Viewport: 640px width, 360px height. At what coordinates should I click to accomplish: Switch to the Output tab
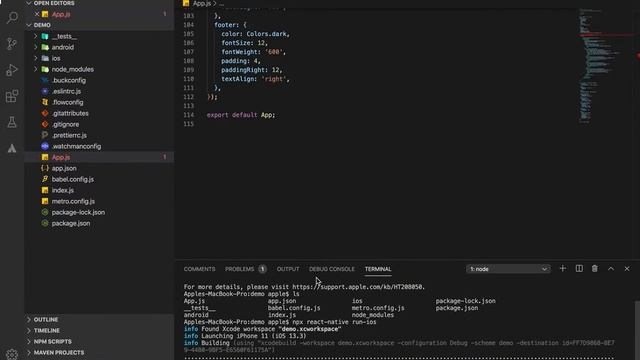288,269
